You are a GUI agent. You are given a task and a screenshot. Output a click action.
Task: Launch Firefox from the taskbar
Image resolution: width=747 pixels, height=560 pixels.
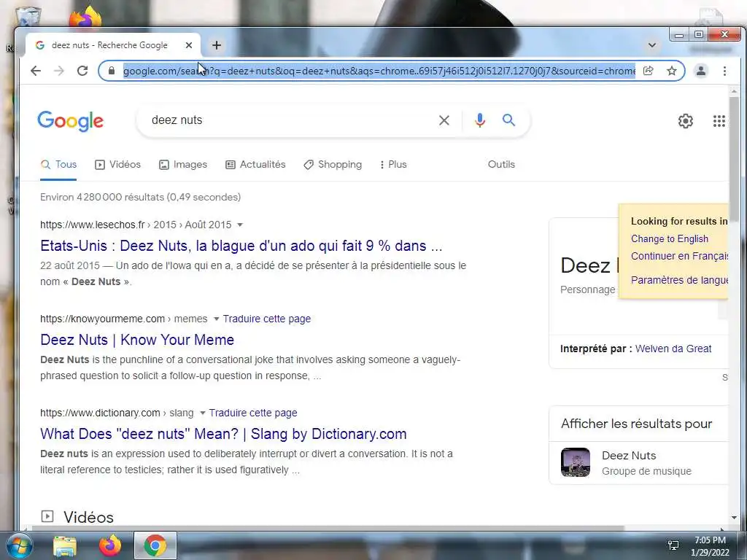[110, 545]
